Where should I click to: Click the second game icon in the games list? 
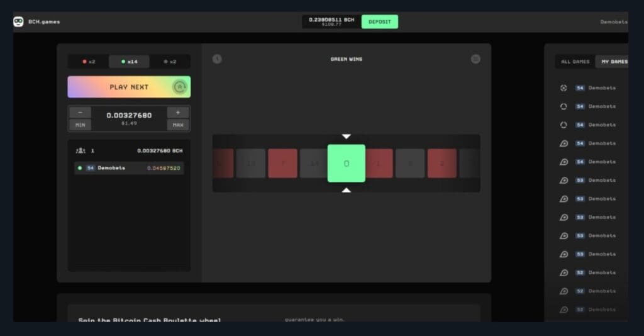coord(563,106)
